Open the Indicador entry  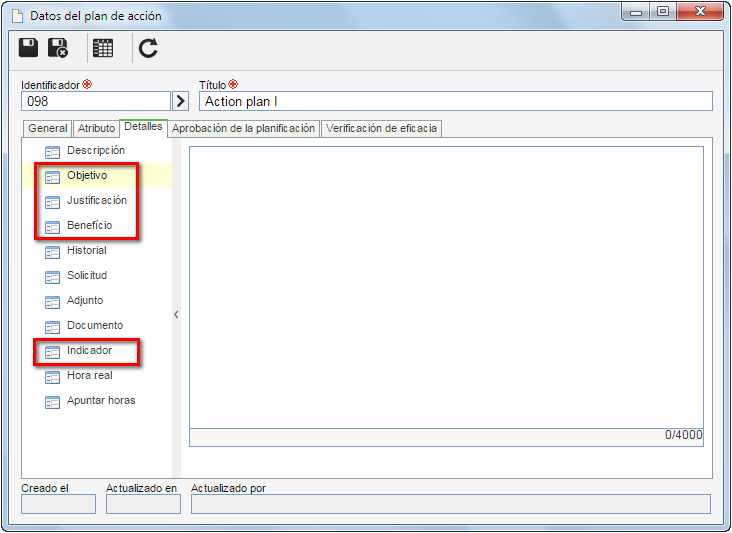point(90,350)
